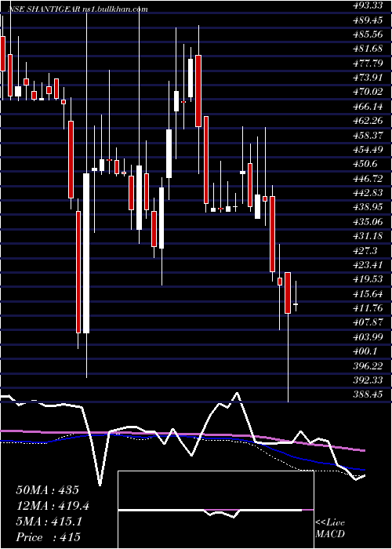The width and height of the screenshot is (392, 549).
Task: Click the 466.14 price axis label
Action: click(367, 107)
